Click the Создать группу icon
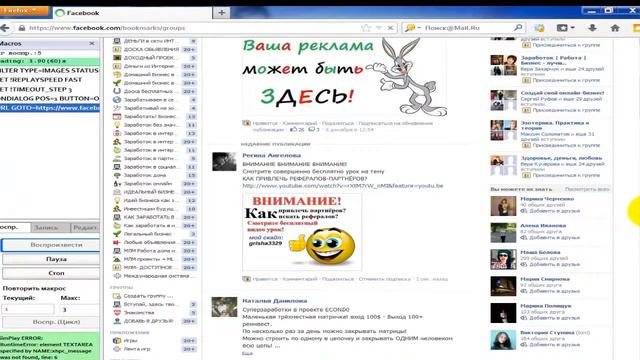Viewport: 640px width, 360px height. coord(117,296)
